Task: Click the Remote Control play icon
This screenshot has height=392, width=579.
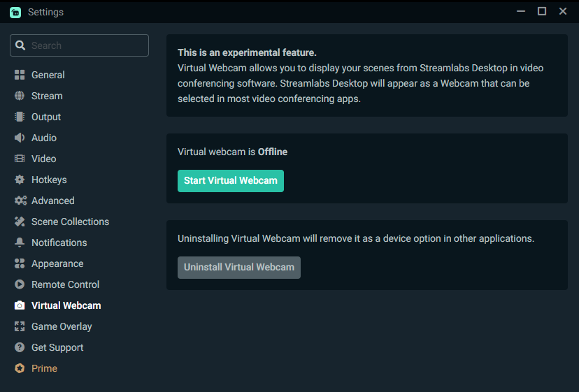Action: (20, 284)
